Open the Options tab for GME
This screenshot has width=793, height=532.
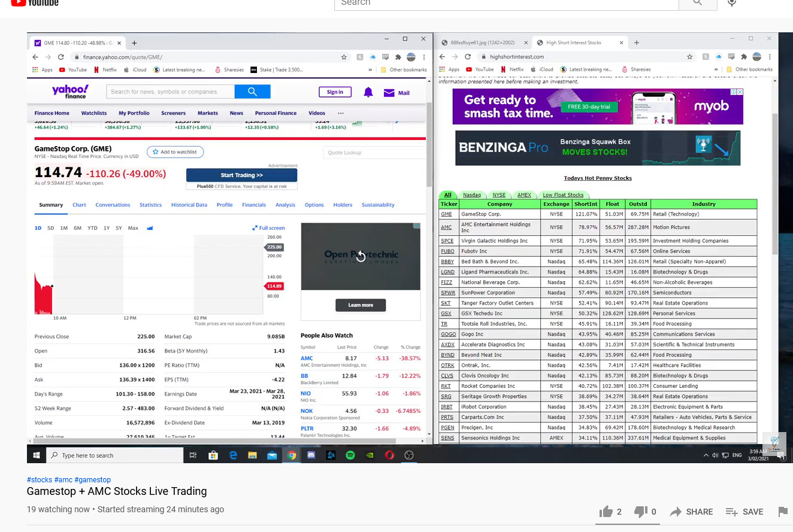click(314, 205)
